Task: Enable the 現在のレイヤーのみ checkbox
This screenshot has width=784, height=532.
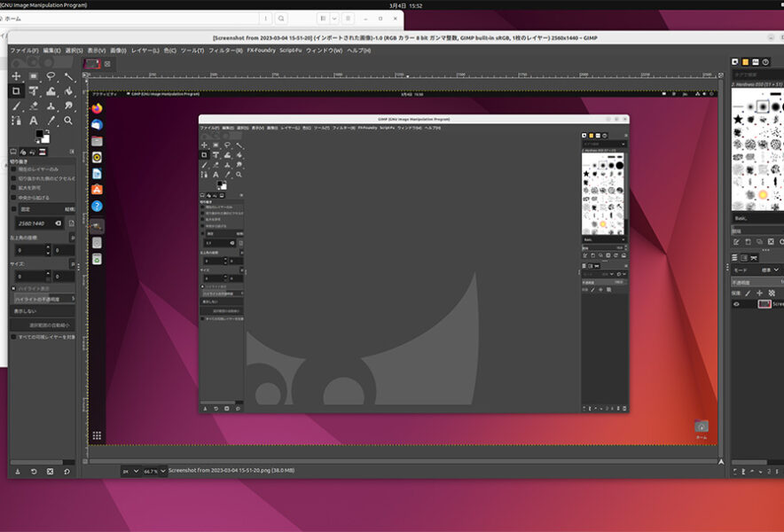Action: click(14, 169)
